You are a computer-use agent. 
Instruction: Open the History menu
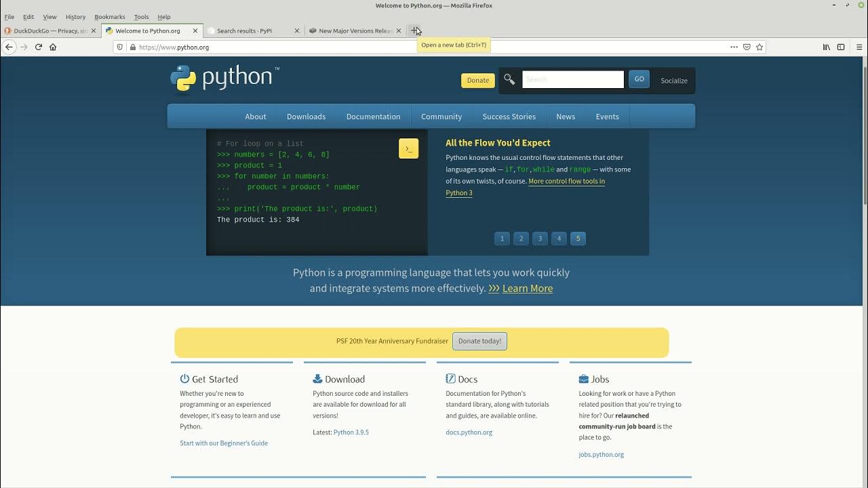coord(75,16)
